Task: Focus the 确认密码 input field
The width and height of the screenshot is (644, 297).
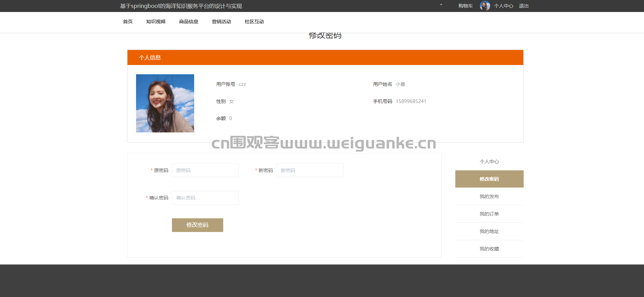Action: [205, 198]
